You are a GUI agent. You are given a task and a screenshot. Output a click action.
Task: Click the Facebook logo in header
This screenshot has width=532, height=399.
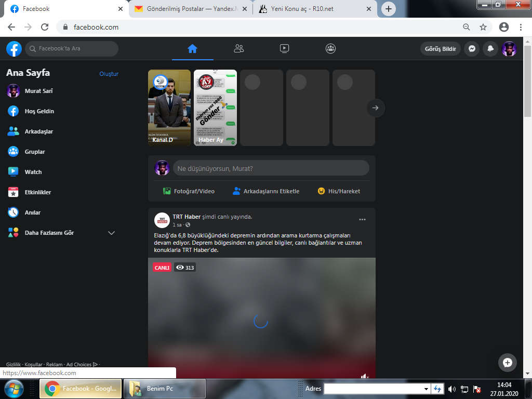(x=14, y=49)
